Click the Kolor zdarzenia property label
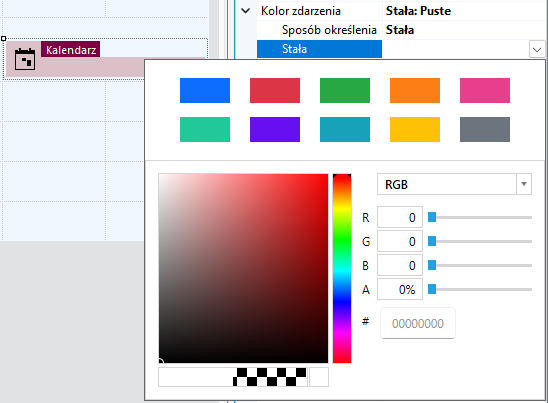Screen dimensions: 548x403 click(x=301, y=11)
